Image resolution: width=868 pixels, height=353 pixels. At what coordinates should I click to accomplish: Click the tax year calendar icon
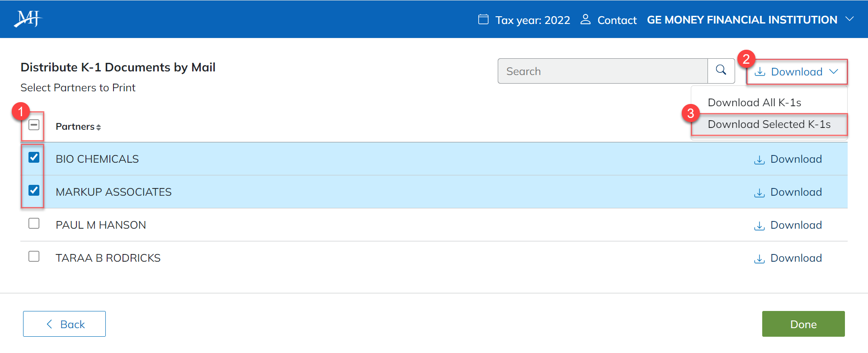[x=483, y=19]
